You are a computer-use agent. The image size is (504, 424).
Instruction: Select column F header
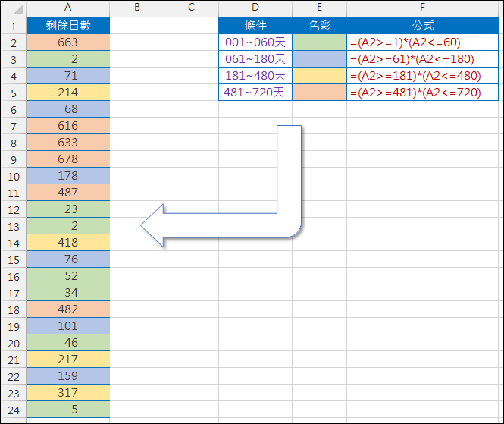click(x=422, y=8)
